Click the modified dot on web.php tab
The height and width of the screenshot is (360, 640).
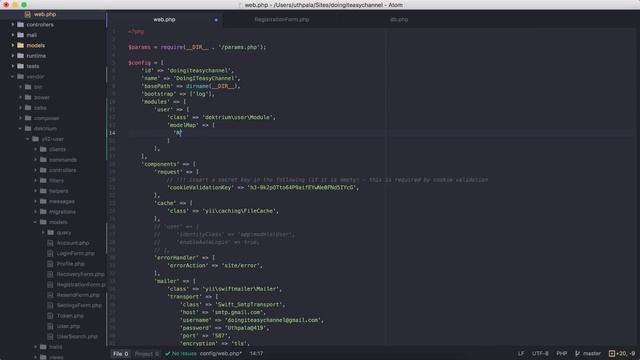coord(216,20)
